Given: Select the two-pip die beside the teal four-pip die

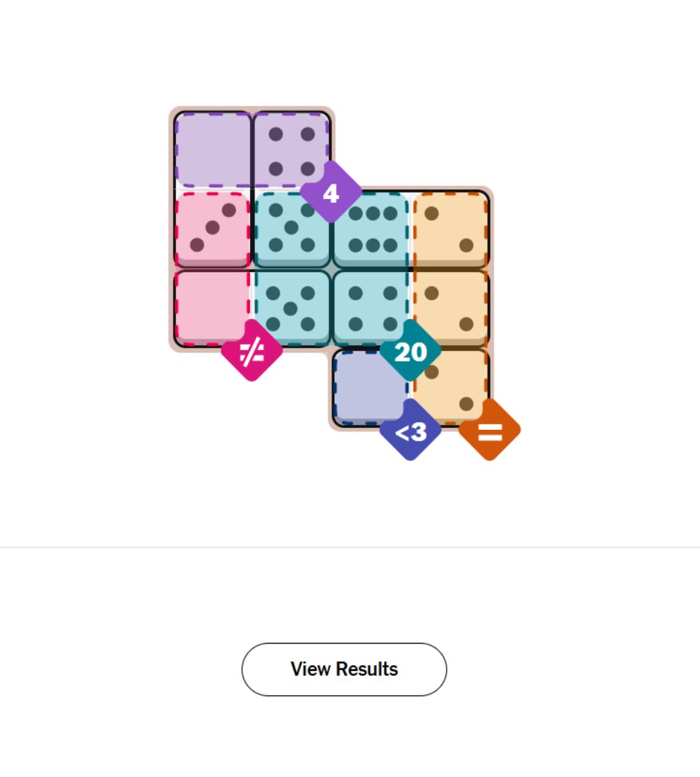Looking at the screenshot, I should pos(450,308).
